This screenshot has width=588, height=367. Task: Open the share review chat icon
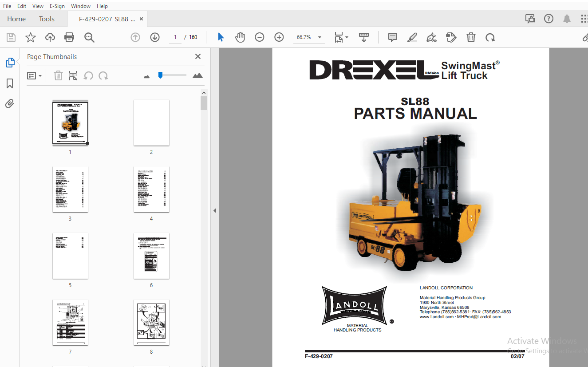(x=530, y=19)
